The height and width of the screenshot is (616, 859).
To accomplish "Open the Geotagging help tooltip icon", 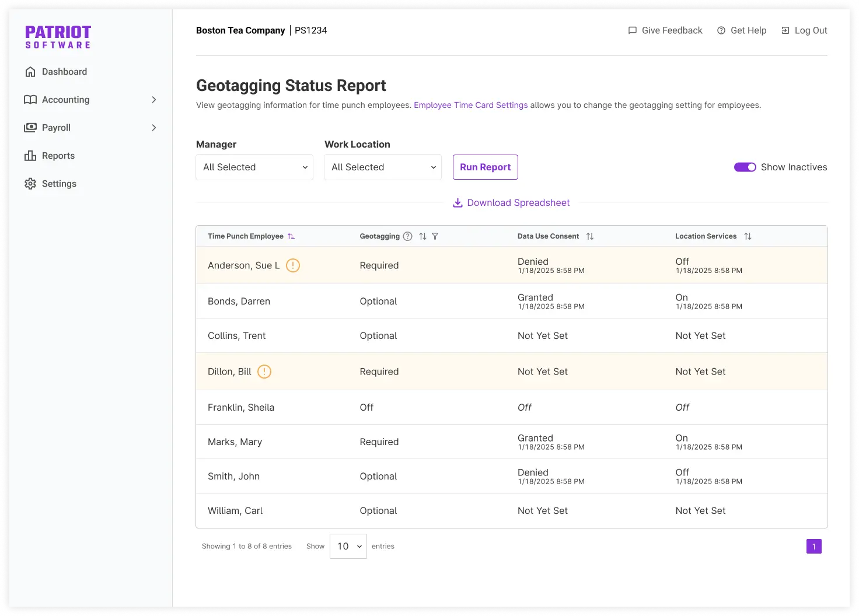I will (408, 236).
